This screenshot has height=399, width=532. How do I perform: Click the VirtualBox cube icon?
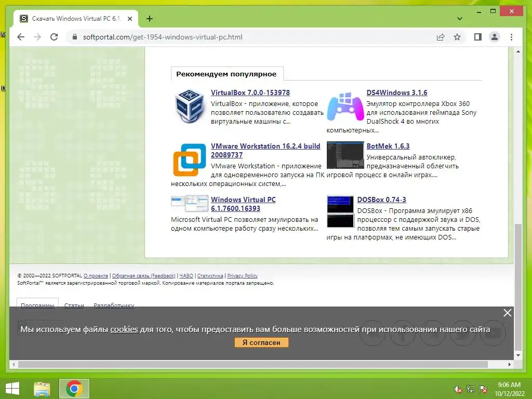coord(189,106)
